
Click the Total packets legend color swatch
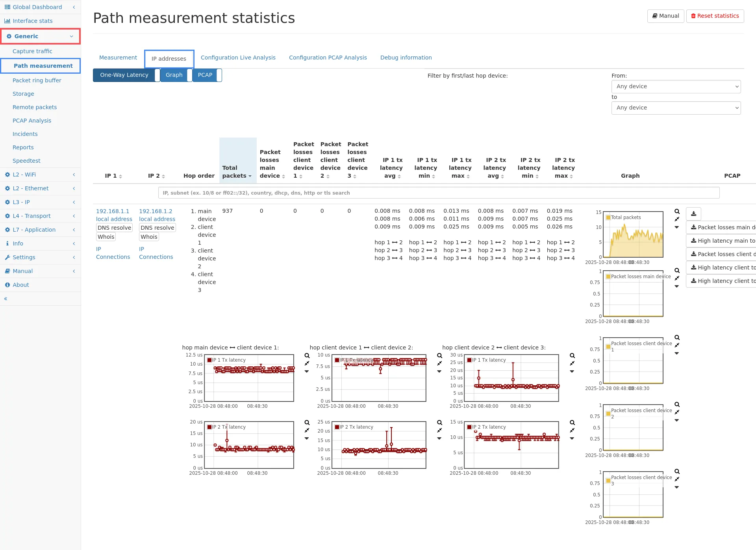[x=608, y=217]
